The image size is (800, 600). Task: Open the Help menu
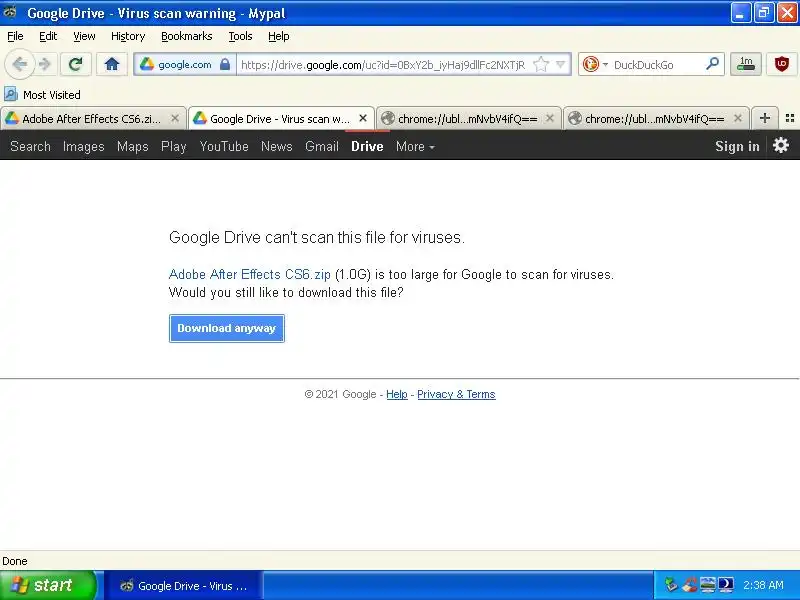[279, 36]
